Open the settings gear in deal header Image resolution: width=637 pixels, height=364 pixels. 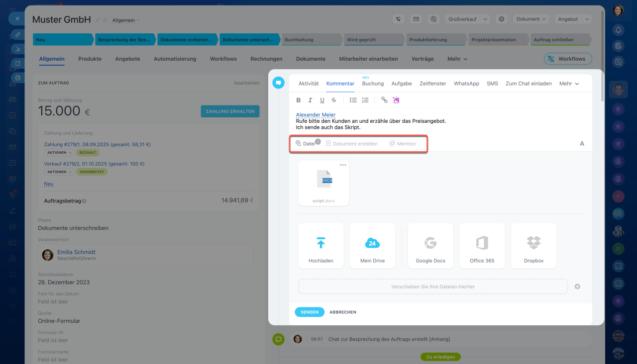click(x=502, y=19)
